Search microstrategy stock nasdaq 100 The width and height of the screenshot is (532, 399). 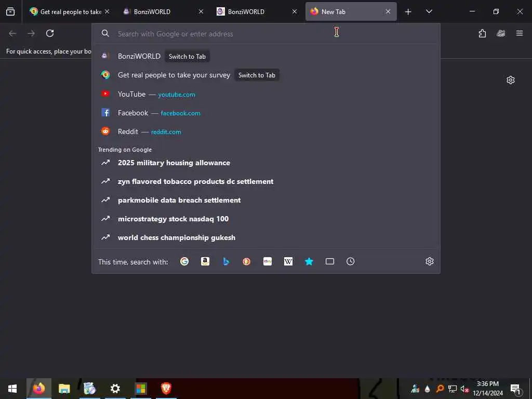[x=266, y=219]
